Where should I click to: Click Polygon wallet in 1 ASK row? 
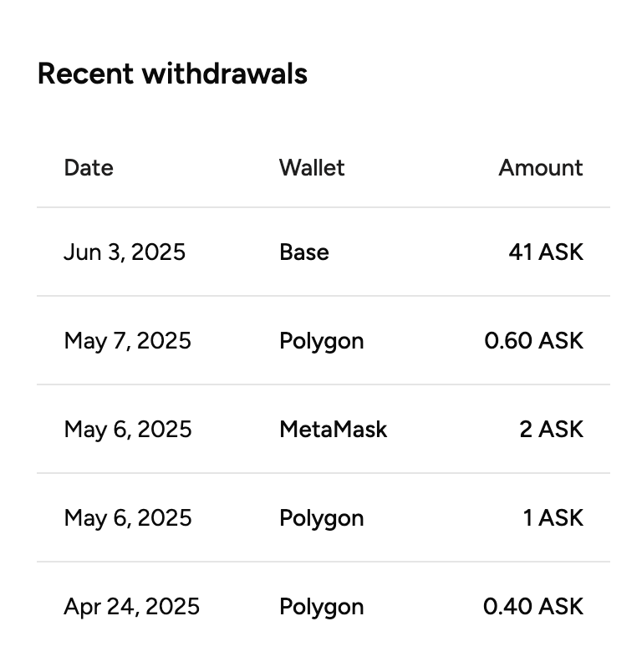coord(322,518)
